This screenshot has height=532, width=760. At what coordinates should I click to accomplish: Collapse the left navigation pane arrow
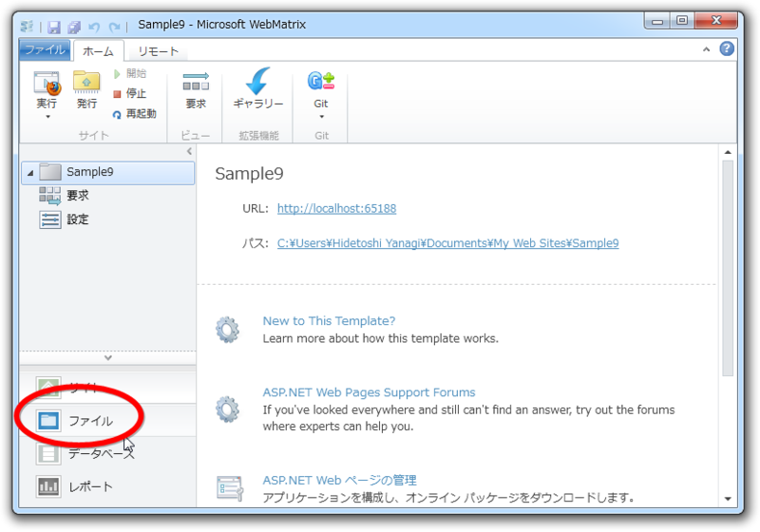pos(189,151)
